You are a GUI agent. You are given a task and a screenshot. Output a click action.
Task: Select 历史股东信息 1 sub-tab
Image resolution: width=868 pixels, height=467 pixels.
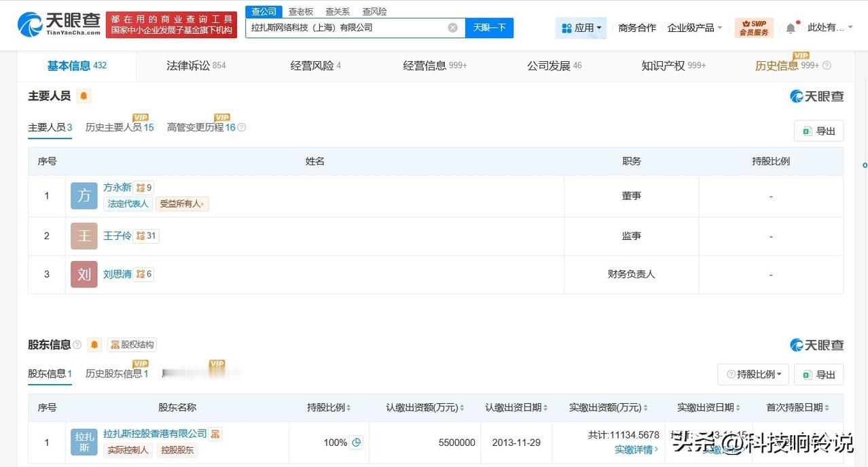pos(117,374)
